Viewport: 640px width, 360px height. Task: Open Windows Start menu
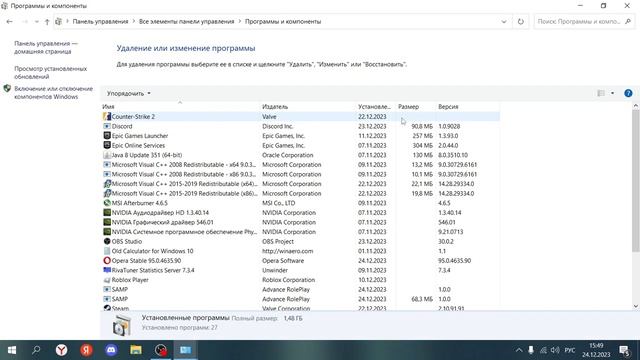(12, 350)
